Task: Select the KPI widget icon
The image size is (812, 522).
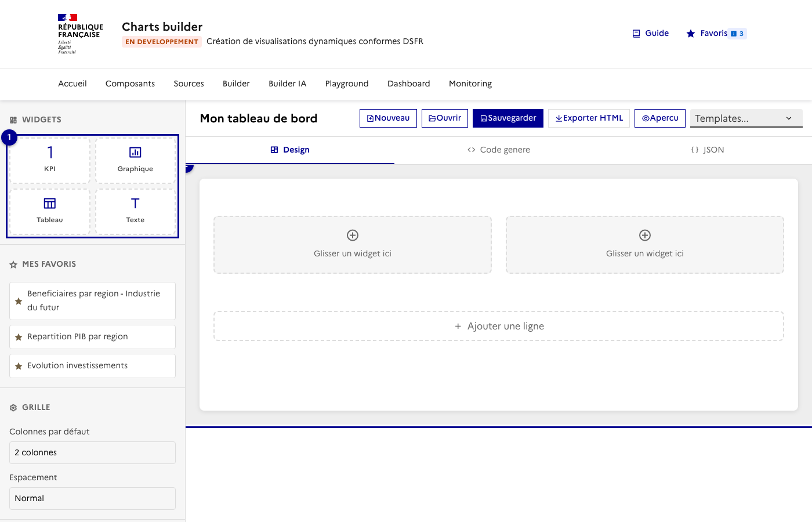Action: (x=49, y=153)
